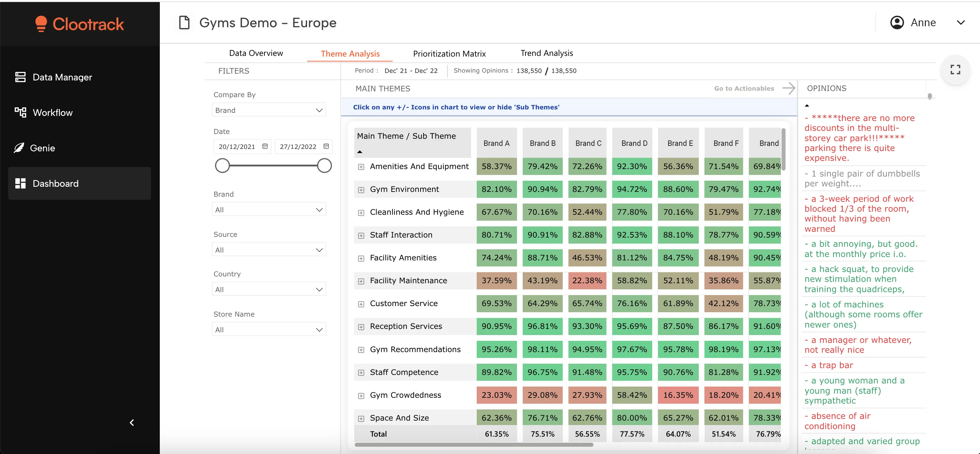Switch to the Trend Analysis tab
This screenshot has width=980, height=454.
tap(547, 53)
